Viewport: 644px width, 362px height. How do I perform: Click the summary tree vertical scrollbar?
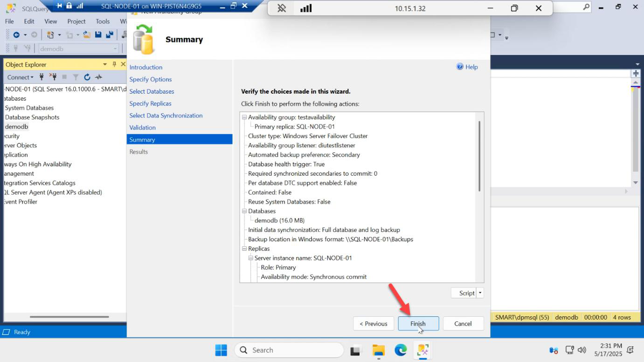479,156
